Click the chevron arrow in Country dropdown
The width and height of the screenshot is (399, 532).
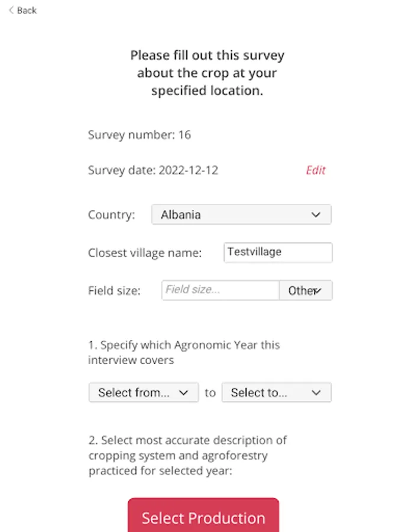[316, 215]
